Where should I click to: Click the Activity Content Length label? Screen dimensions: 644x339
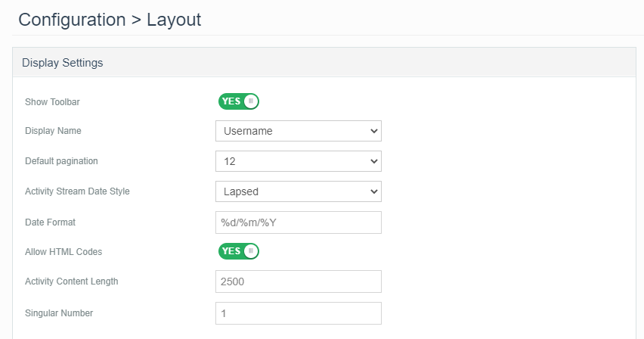[71, 281]
